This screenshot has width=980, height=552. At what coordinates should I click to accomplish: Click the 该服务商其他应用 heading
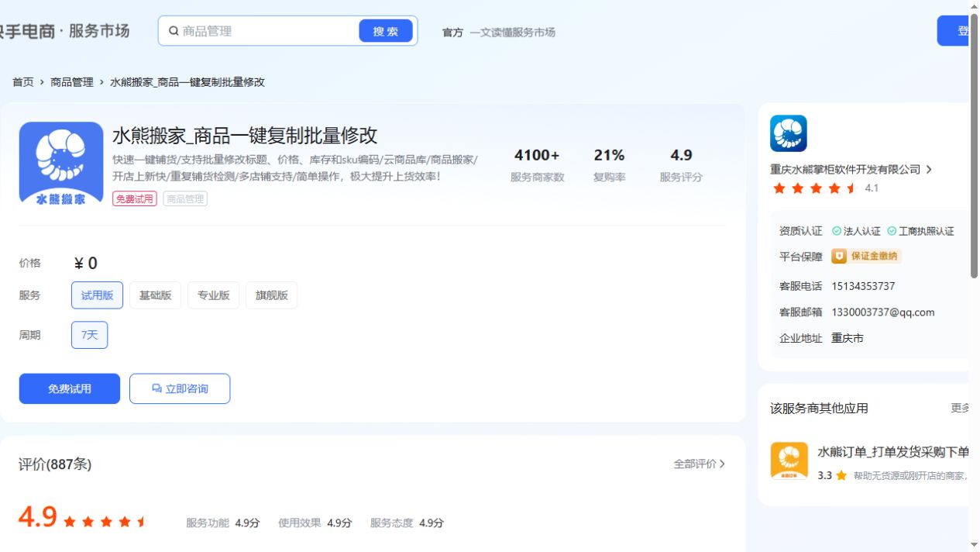[x=819, y=408]
